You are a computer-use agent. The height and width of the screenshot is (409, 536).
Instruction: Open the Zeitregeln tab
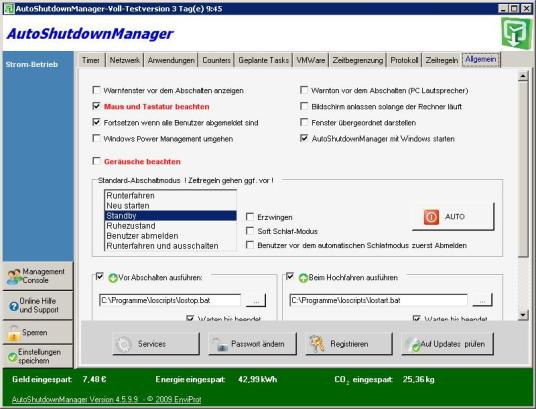pyautogui.click(x=442, y=60)
